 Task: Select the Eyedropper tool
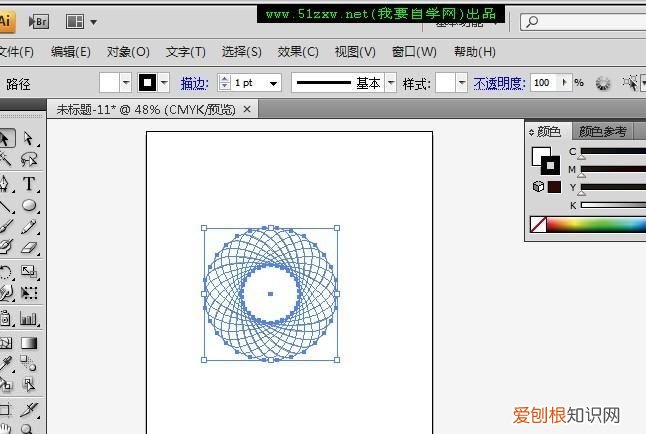tap(5, 363)
